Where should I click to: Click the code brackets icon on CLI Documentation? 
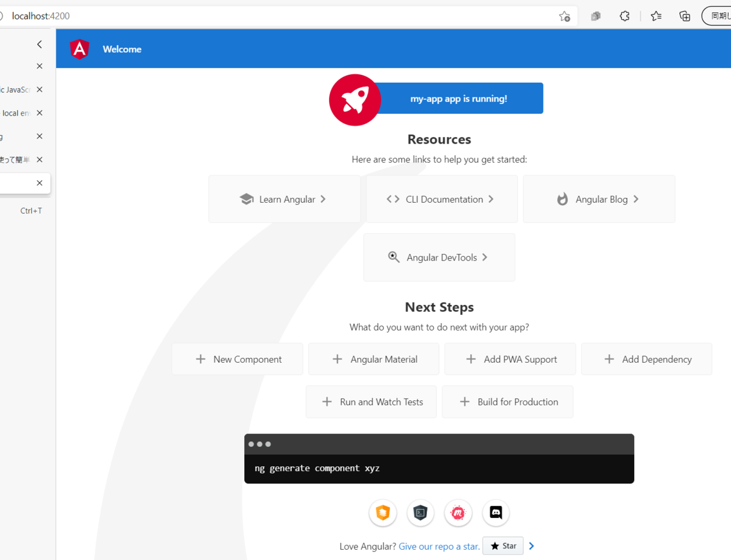coord(393,199)
